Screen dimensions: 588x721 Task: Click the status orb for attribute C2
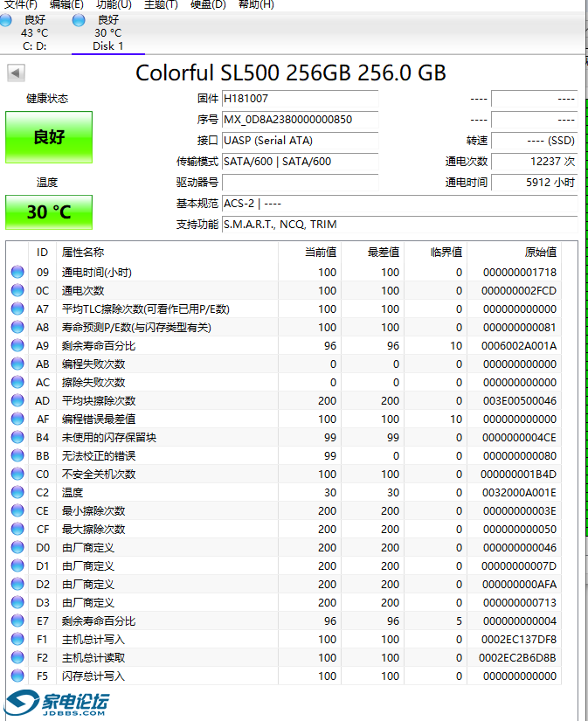click(17, 492)
